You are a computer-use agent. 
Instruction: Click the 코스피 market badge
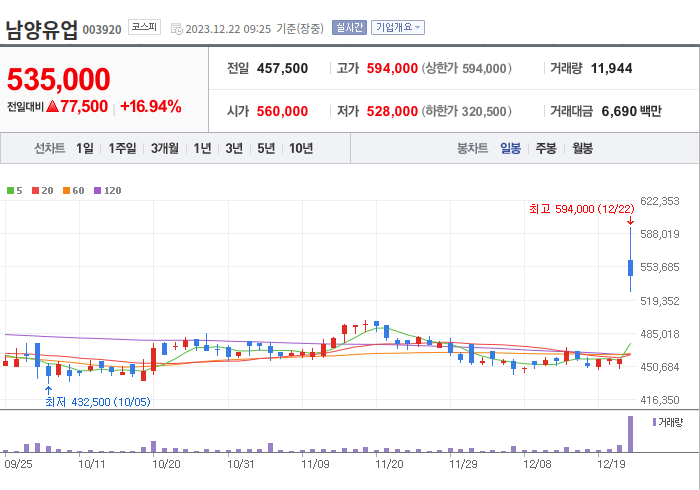pyautogui.click(x=144, y=27)
